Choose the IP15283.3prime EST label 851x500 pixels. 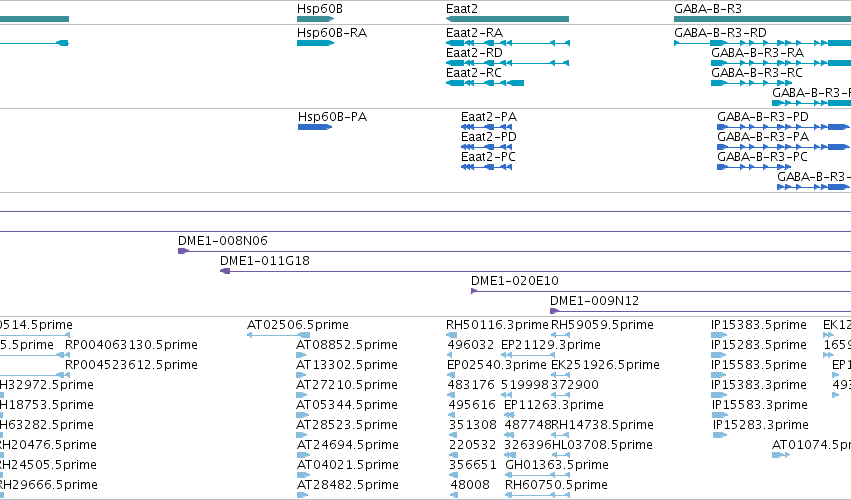[761, 426]
